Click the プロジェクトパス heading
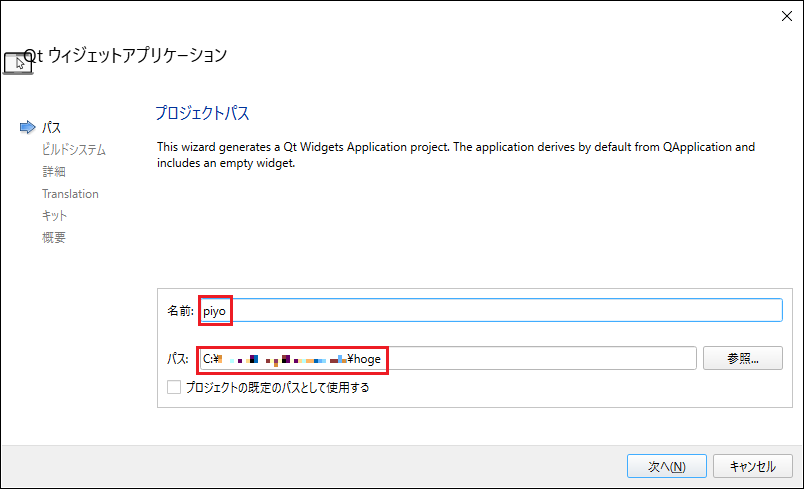804x489 pixels. pyautogui.click(x=202, y=113)
